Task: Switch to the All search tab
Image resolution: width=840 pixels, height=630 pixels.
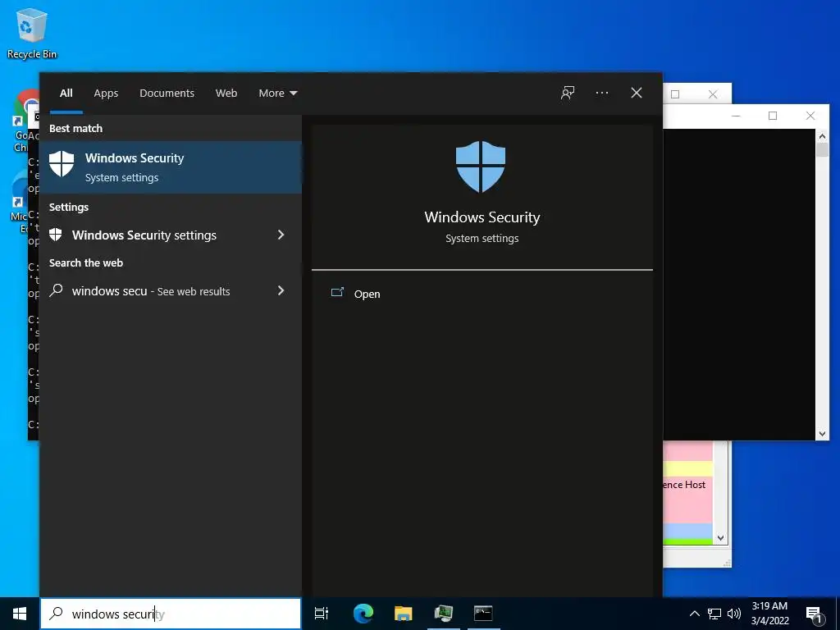Action: coord(66,94)
